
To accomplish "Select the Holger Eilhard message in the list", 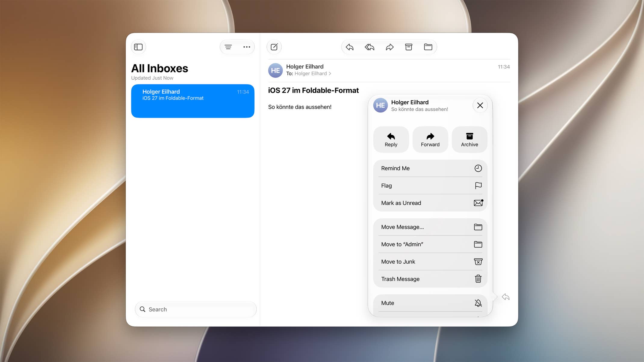I will (193, 101).
